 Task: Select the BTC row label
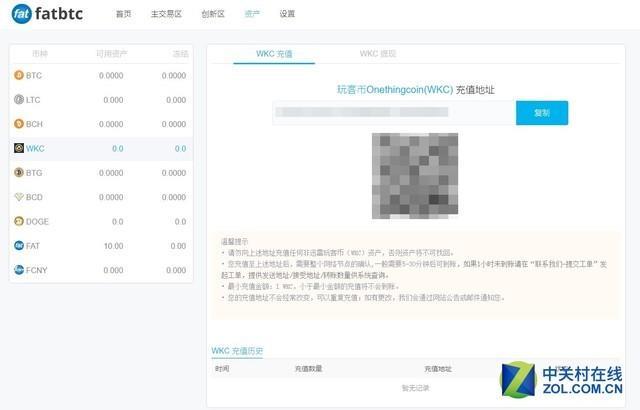[x=34, y=75]
